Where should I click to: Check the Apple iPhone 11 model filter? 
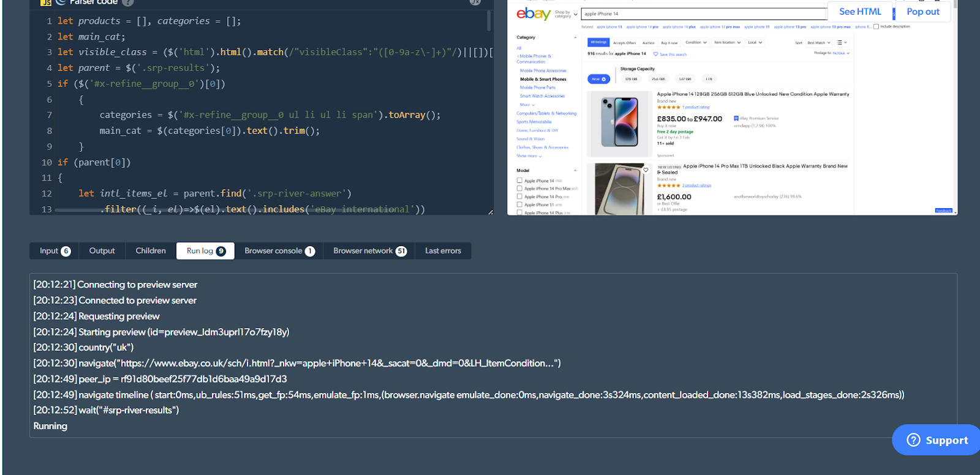519,204
